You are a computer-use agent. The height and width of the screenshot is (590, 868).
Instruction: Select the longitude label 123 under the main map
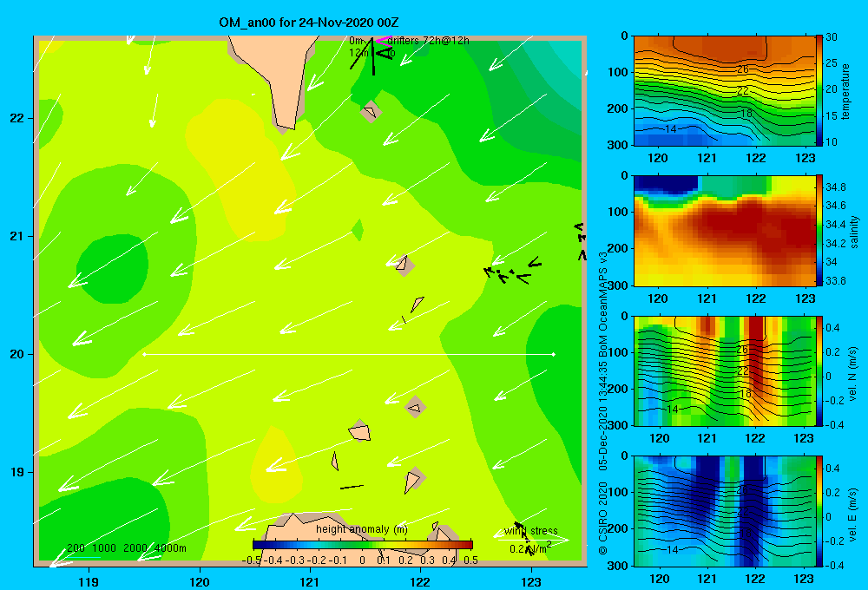pyautogui.click(x=531, y=581)
